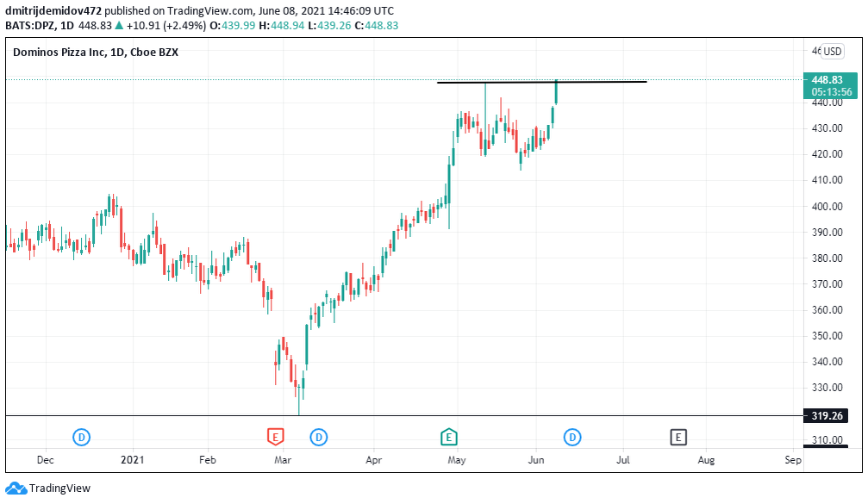The height and width of the screenshot is (504, 868).
Task: Click the 390.00 price axis label
Action: pos(827,233)
